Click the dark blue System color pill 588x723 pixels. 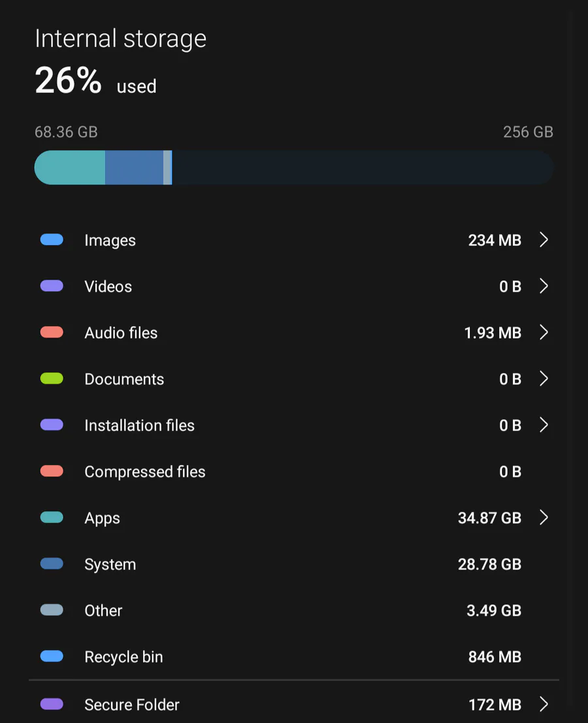click(52, 564)
